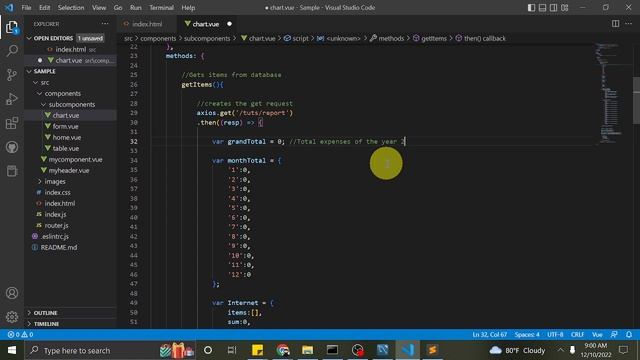Open the Edit menu
Image resolution: width=640 pixels, height=360 pixels.
(44, 8)
